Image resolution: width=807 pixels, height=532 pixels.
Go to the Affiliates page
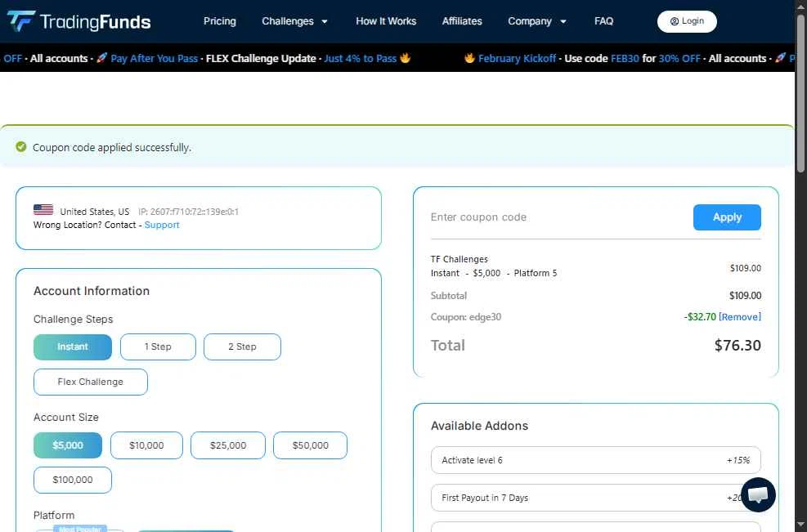[x=462, y=21]
